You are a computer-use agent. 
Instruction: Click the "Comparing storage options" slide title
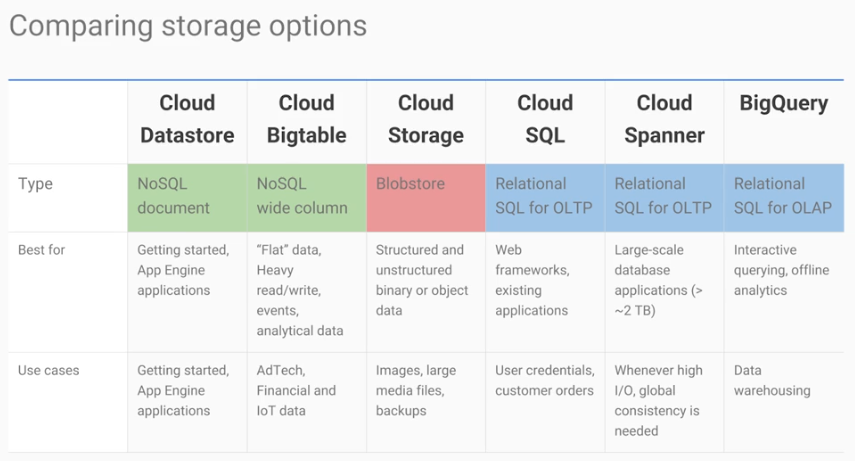[188, 25]
